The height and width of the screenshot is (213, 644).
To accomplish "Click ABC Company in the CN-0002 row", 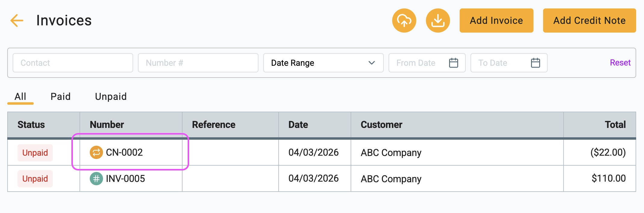I will pos(391,153).
